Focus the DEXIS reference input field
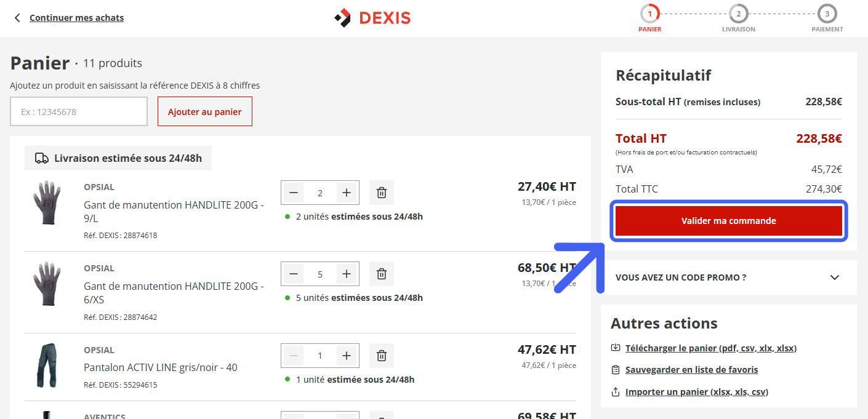Viewport: 868px width, 419px height. coord(79,111)
